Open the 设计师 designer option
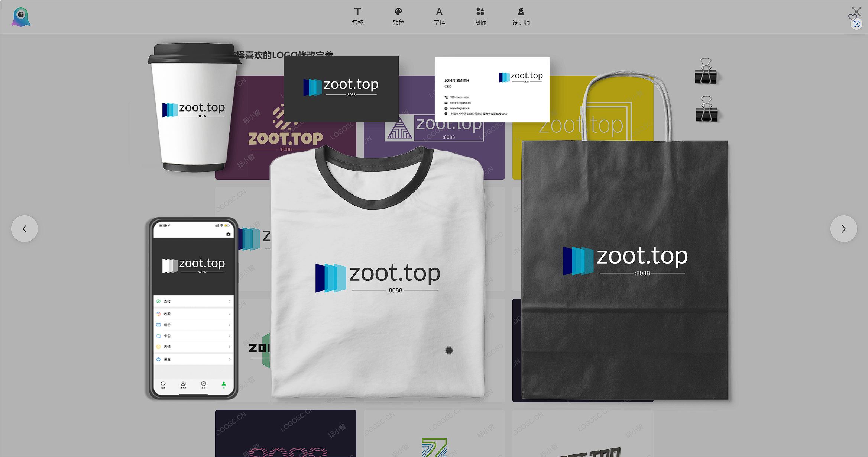Image resolution: width=868 pixels, height=457 pixels. pyautogui.click(x=521, y=17)
